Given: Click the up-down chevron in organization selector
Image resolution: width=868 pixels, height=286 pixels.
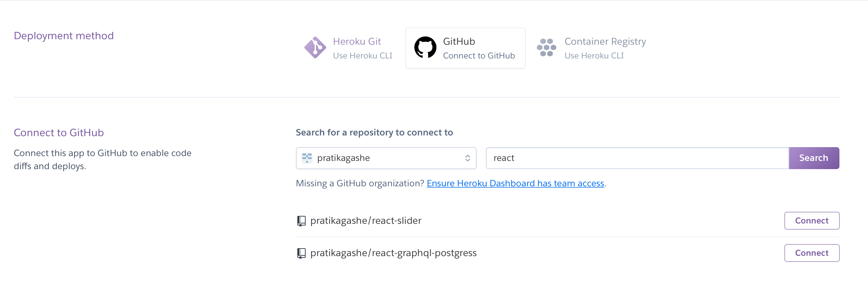Looking at the screenshot, I should click(467, 158).
